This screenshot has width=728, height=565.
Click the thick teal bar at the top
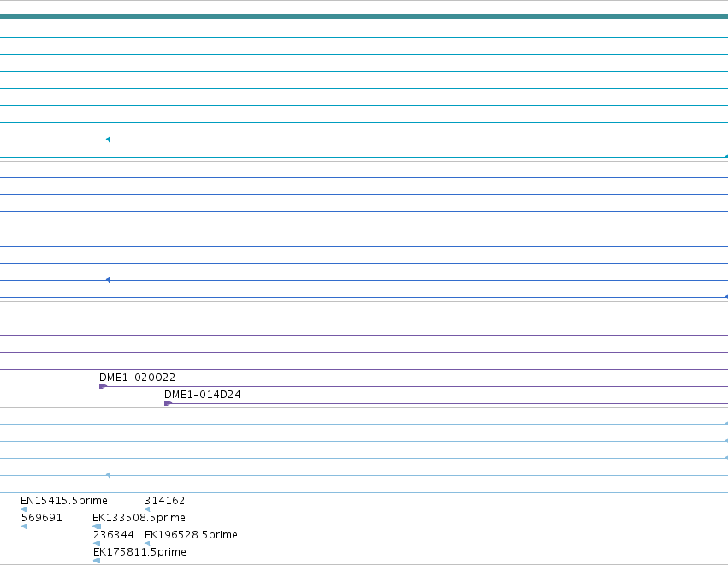click(x=364, y=16)
